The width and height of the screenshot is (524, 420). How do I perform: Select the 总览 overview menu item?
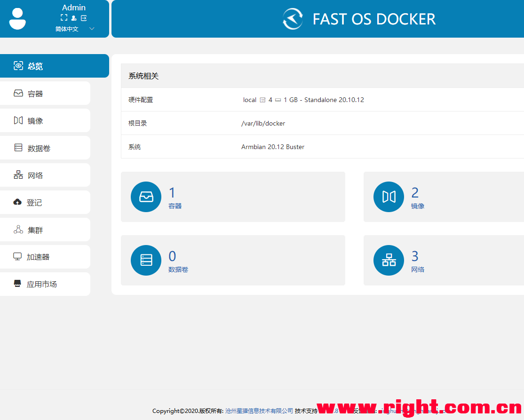click(x=55, y=66)
